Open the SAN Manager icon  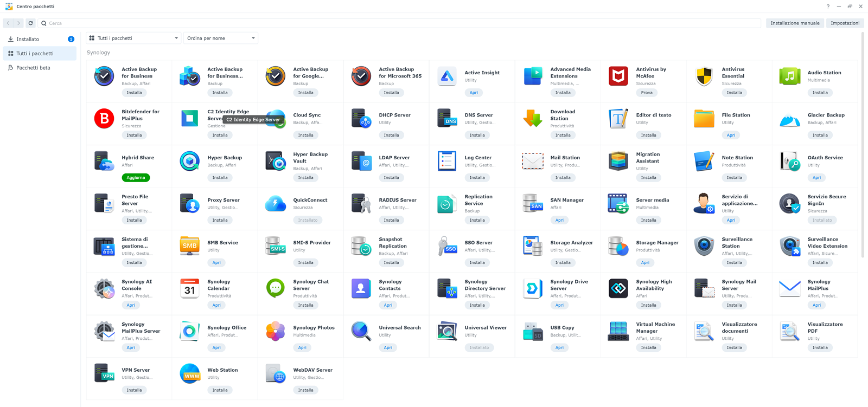533,204
